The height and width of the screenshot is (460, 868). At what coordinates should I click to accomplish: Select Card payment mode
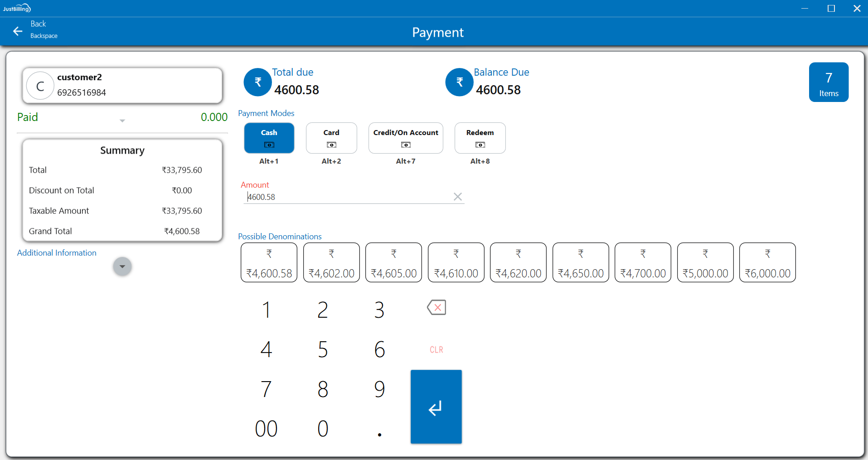[x=331, y=138]
